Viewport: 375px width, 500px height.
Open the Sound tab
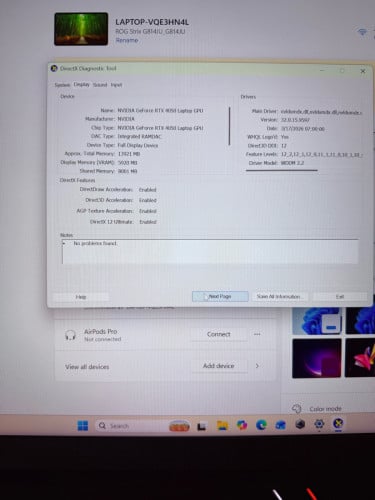(x=100, y=85)
